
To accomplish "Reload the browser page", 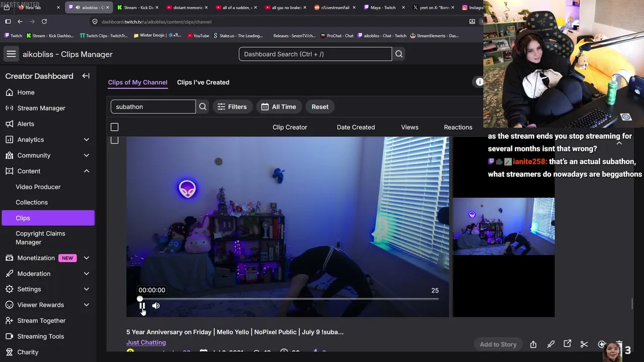I will click(x=44, y=22).
